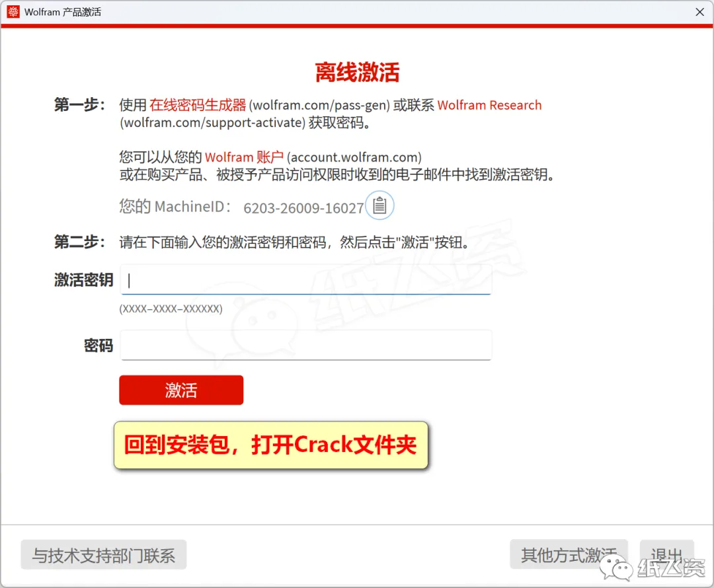
Task: Focus the 激活密钥 input field
Action: 305,280
